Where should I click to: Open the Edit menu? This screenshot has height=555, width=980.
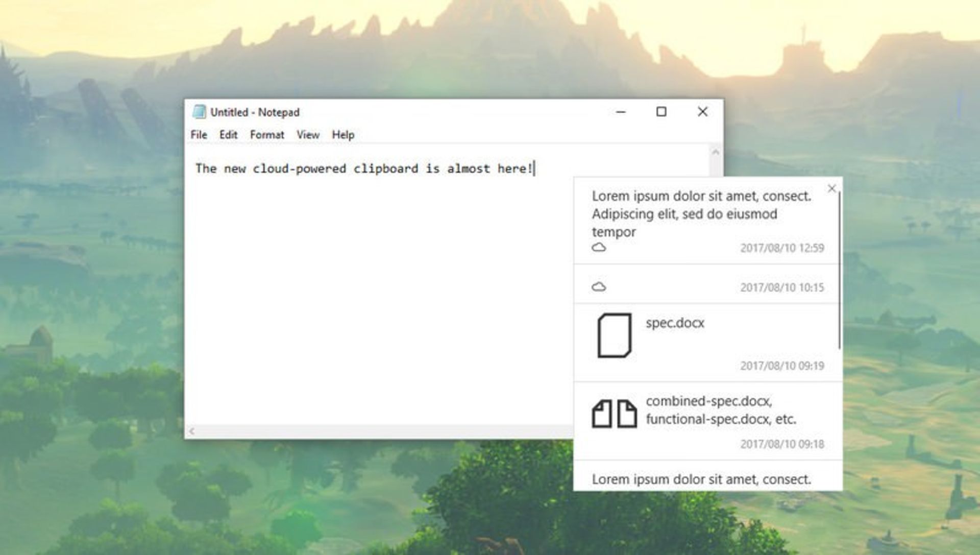(228, 135)
